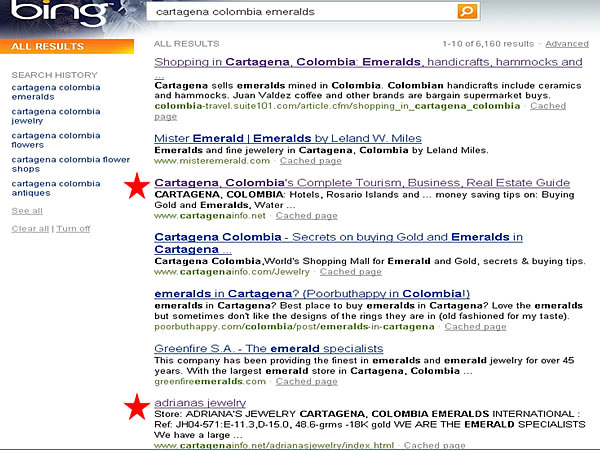The image size is (600, 450).
Task: Open Cached page for cartagenainfo.net
Action: click(307, 216)
